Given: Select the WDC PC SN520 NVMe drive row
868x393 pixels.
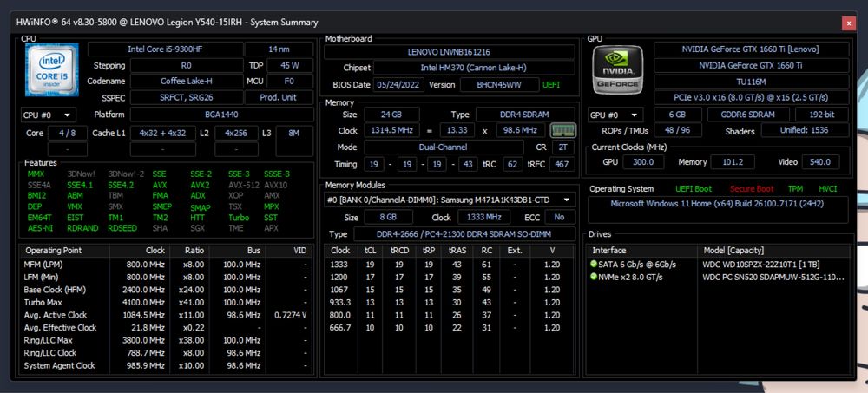Looking at the screenshot, I should (x=718, y=277).
